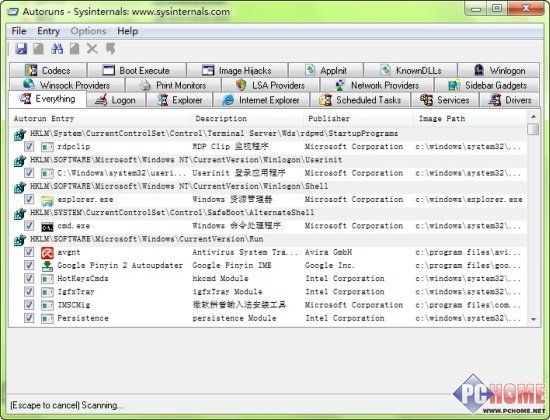The image size is (550, 420).
Task: Switch to the Internet Explorer tab
Action: coord(261,100)
